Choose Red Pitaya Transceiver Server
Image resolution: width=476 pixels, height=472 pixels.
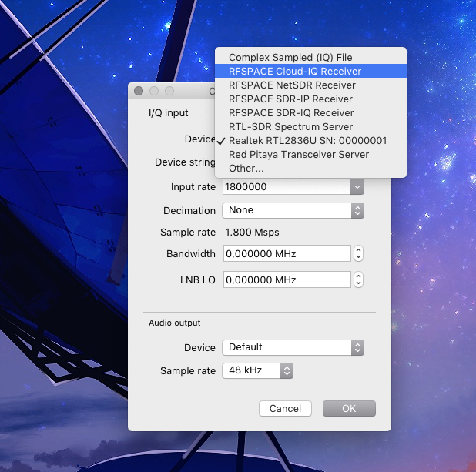(x=310, y=155)
